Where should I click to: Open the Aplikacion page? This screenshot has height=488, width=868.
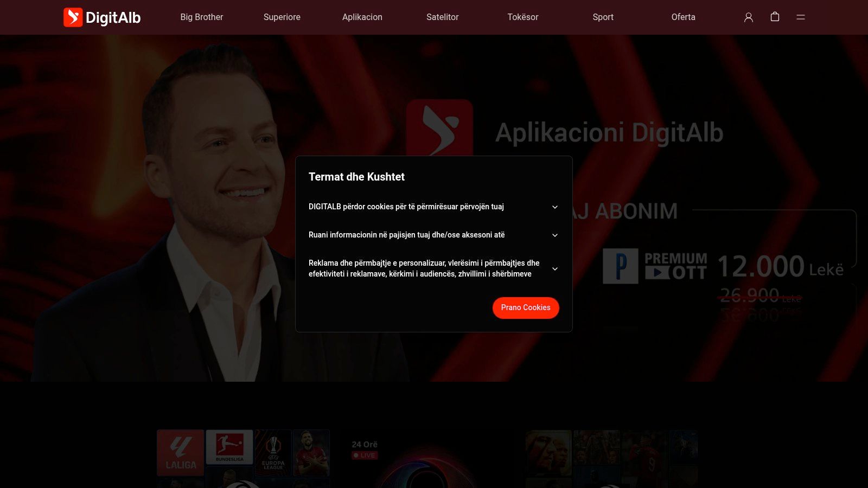click(362, 17)
